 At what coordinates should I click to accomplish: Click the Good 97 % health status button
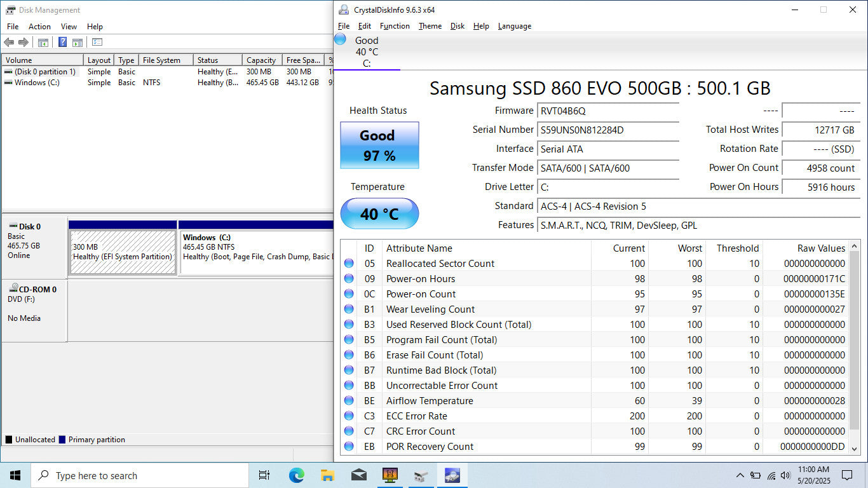pyautogui.click(x=379, y=146)
